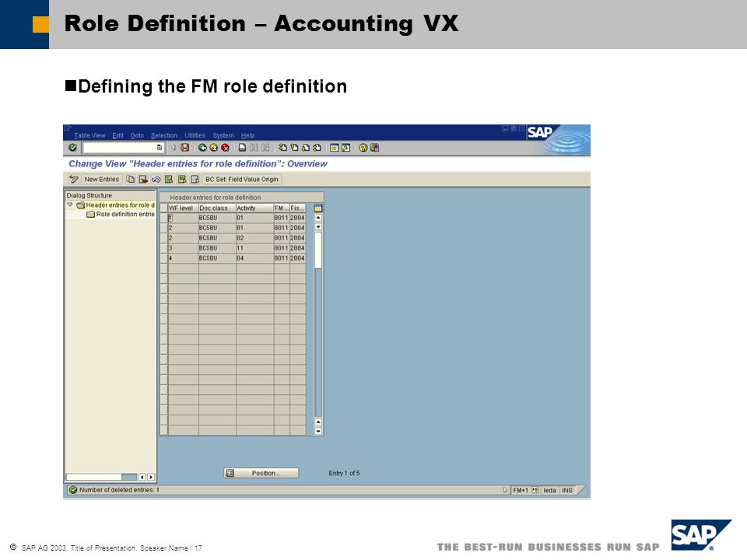Click the Doc.class column header
This screenshot has height=560, width=747.
pos(217,208)
